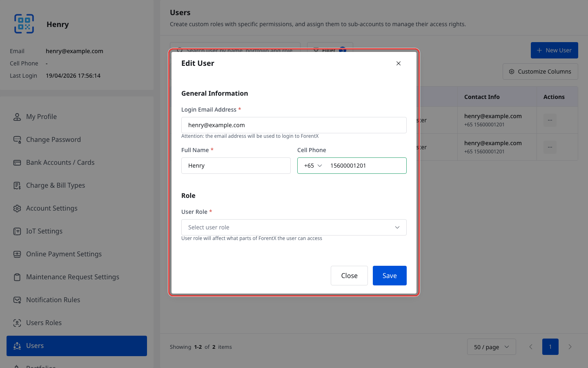
Task: Click the Bank Accounts / Cards icon
Action: pyautogui.click(x=17, y=163)
